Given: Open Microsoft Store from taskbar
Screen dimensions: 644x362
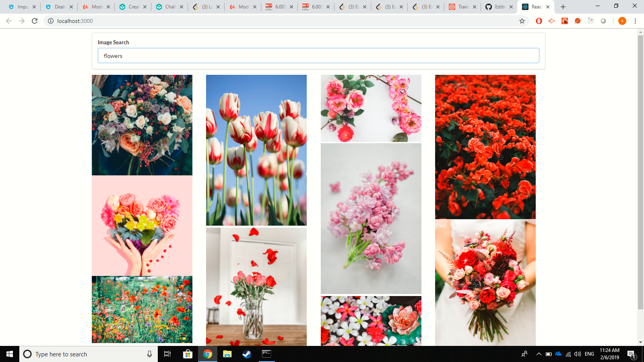Looking at the screenshot, I should point(188,354).
